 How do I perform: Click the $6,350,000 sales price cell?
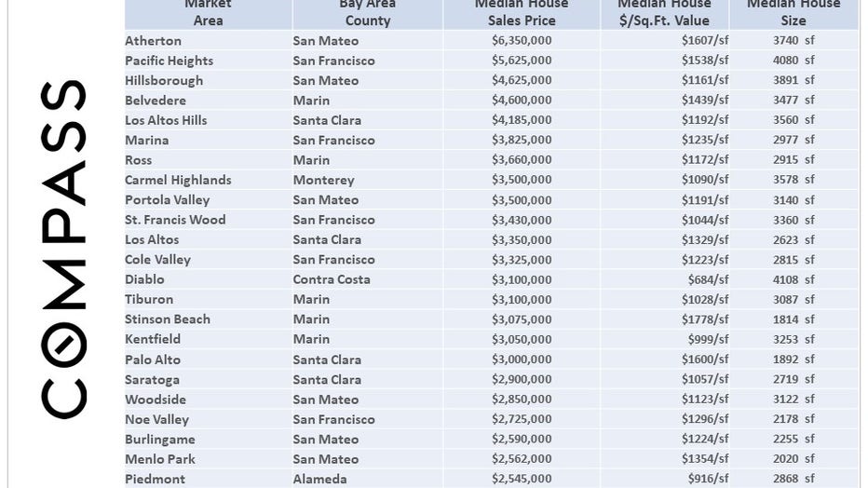[522, 40]
